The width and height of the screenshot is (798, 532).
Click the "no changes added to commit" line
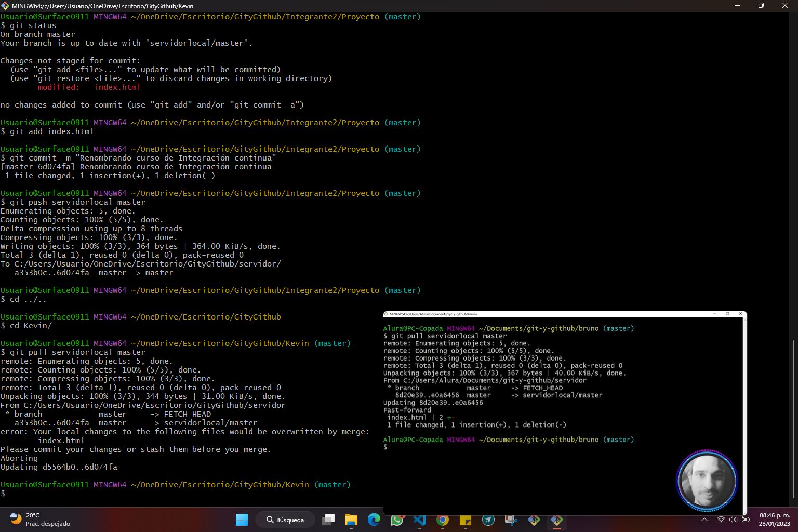[x=152, y=105]
